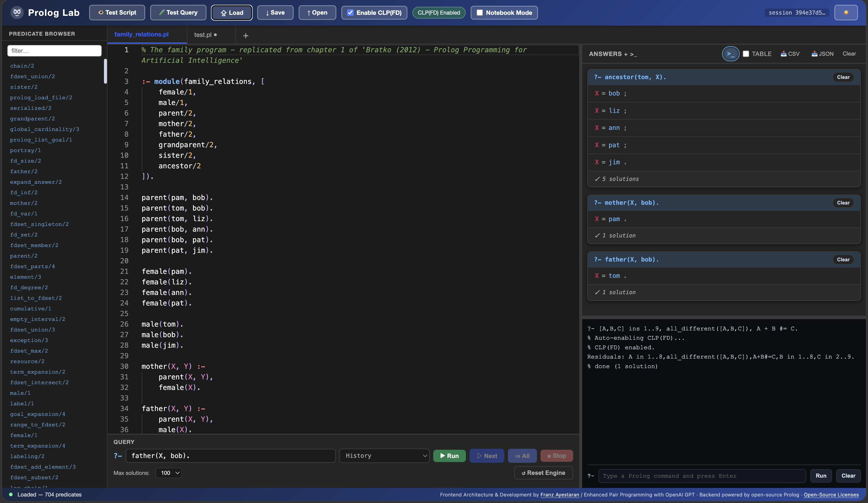The image size is (868, 503).
Task: Select female/1 in predicate browser
Action: click(x=24, y=435)
